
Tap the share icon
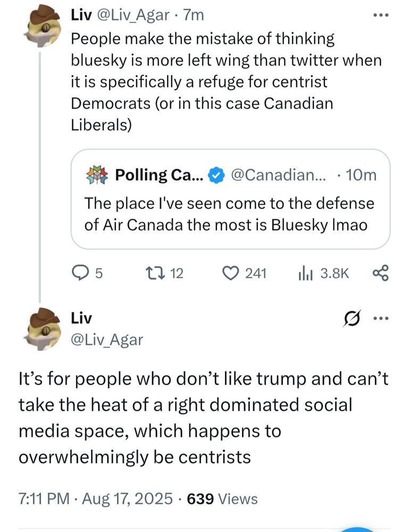(x=381, y=273)
